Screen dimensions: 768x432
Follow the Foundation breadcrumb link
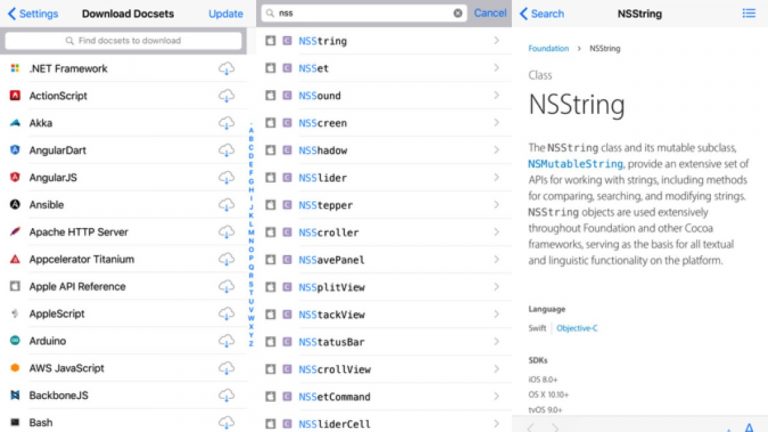pyautogui.click(x=548, y=48)
